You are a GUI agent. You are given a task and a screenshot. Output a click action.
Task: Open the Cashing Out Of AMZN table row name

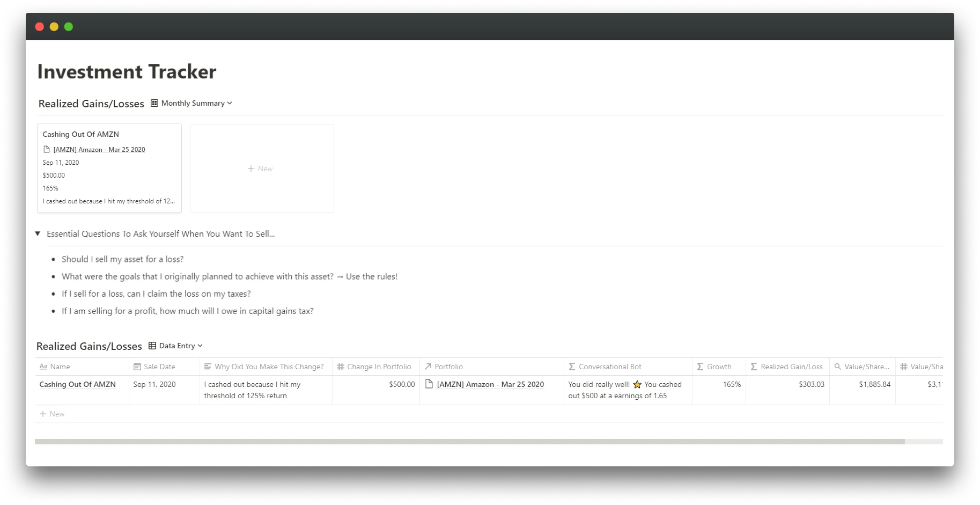pyautogui.click(x=78, y=384)
